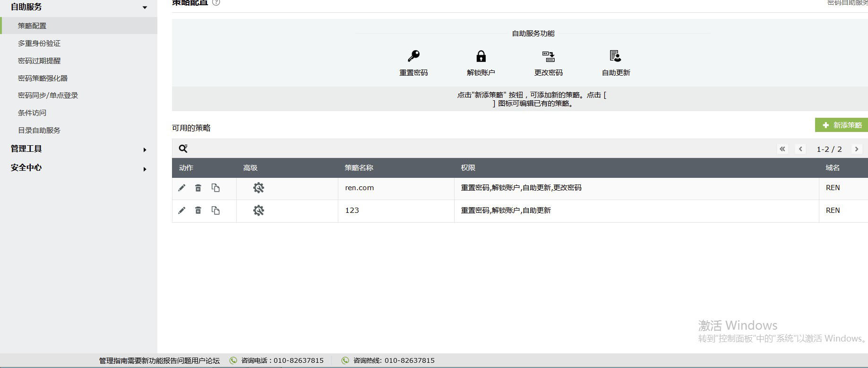This screenshot has height=368, width=868.
Task: Click the 咨询电话 010-82637815 text
Action: point(283,360)
